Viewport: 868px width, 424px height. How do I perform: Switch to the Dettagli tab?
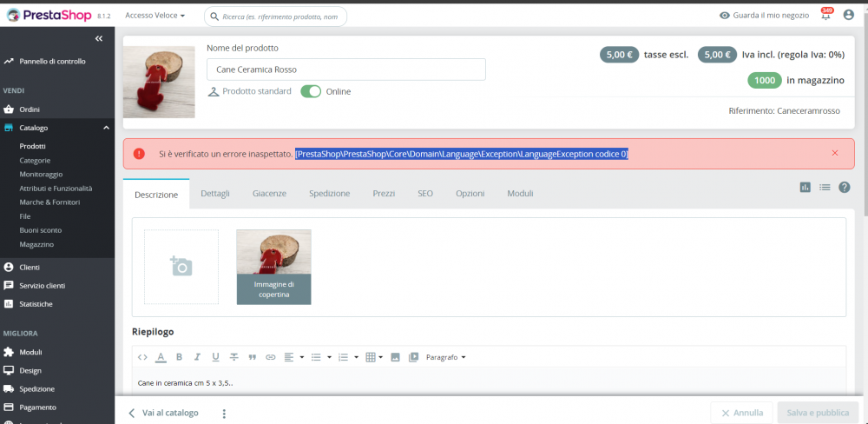click(x=215, y=194)
